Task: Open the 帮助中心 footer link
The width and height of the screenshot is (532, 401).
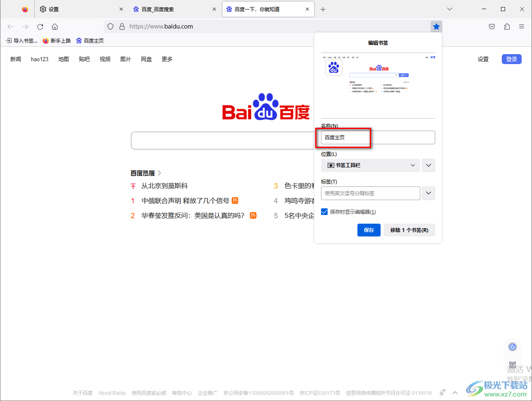Action: click(182, 393)
